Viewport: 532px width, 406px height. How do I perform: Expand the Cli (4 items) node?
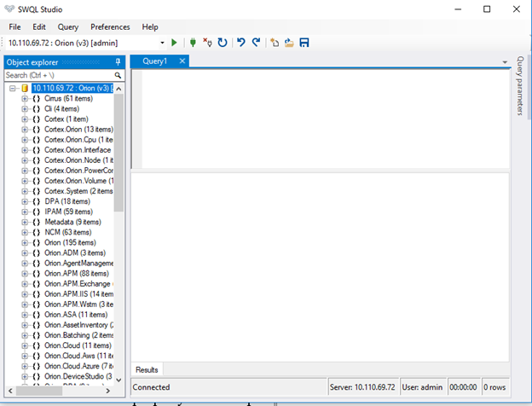pyautogui.click(x=25, y=109)
